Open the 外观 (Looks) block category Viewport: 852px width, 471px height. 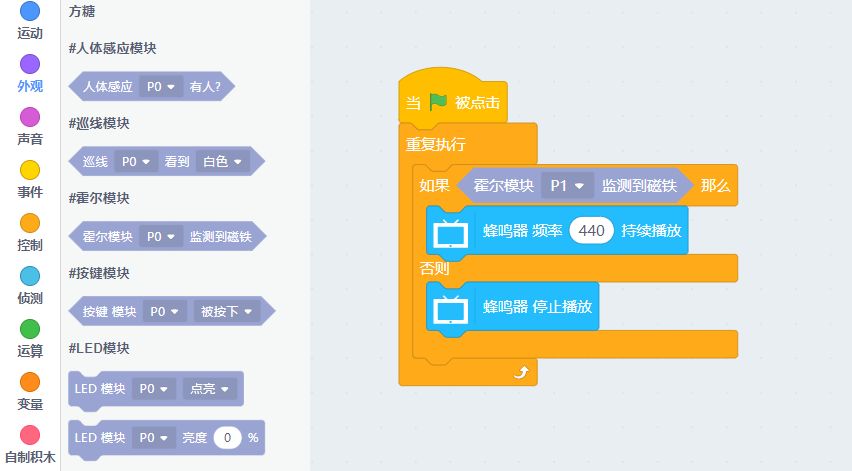point(30,65)
